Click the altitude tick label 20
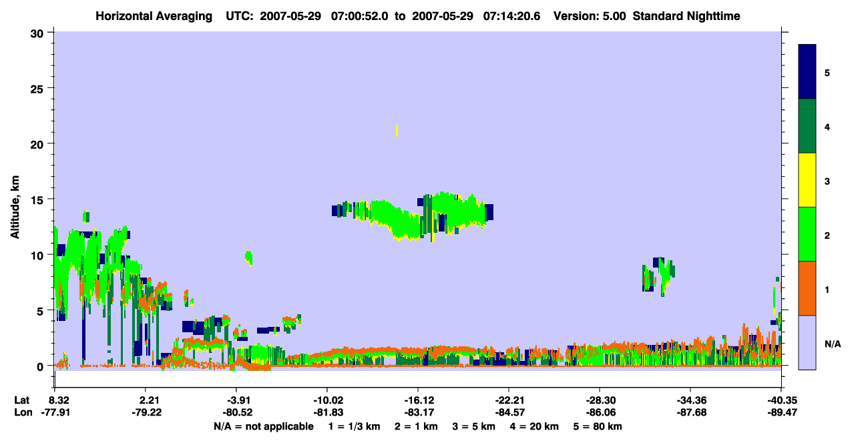This screenshot has width=868, height=445. point(39,144)
